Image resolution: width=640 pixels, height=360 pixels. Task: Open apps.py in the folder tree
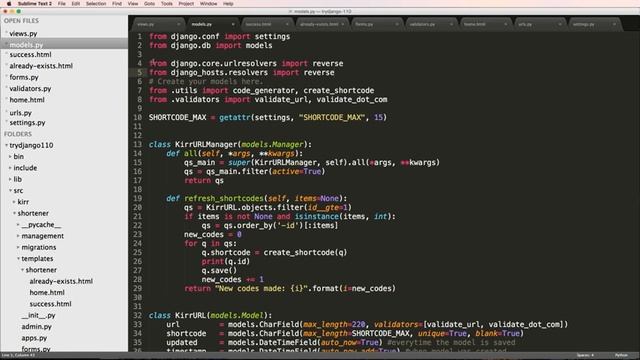coord(34,338)
